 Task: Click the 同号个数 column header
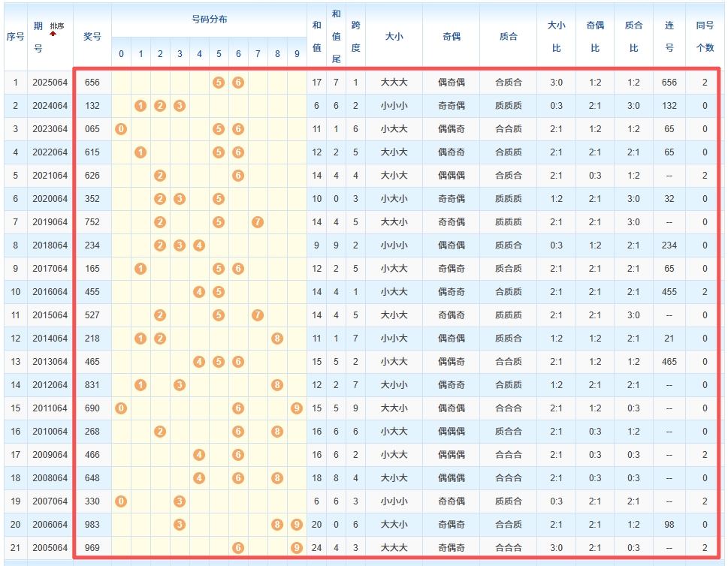(x=705, y=37)
